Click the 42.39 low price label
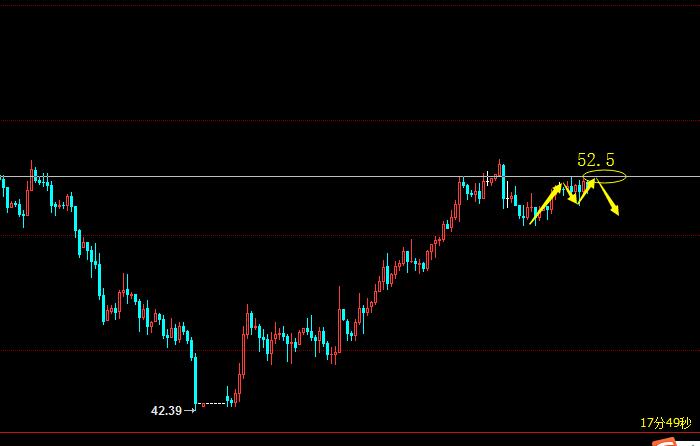This screenshot has width=700, height=446. click(166, 410)
